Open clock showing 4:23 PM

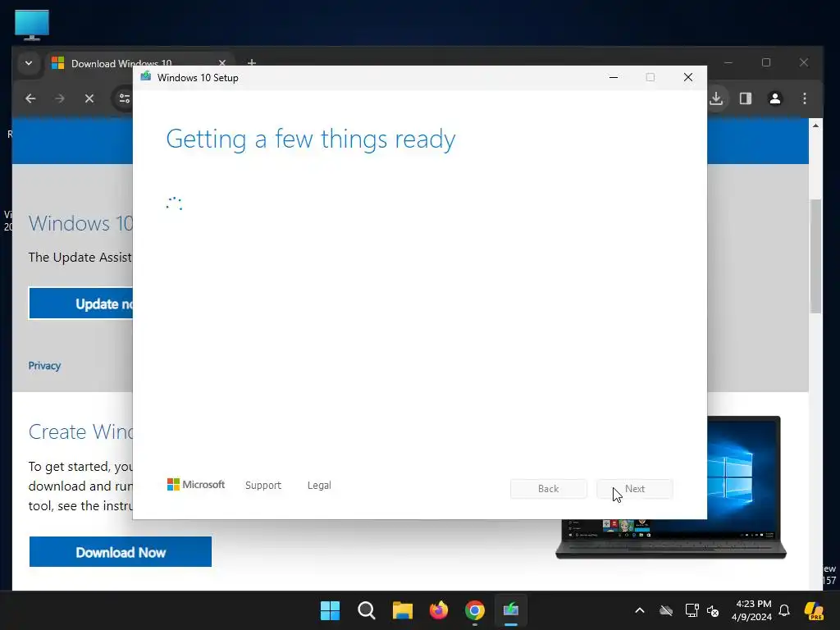(753, 610)
